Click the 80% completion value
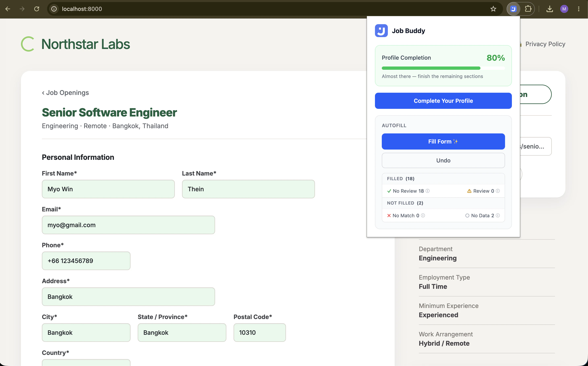 pyautogui.click(x=496, y=58)
